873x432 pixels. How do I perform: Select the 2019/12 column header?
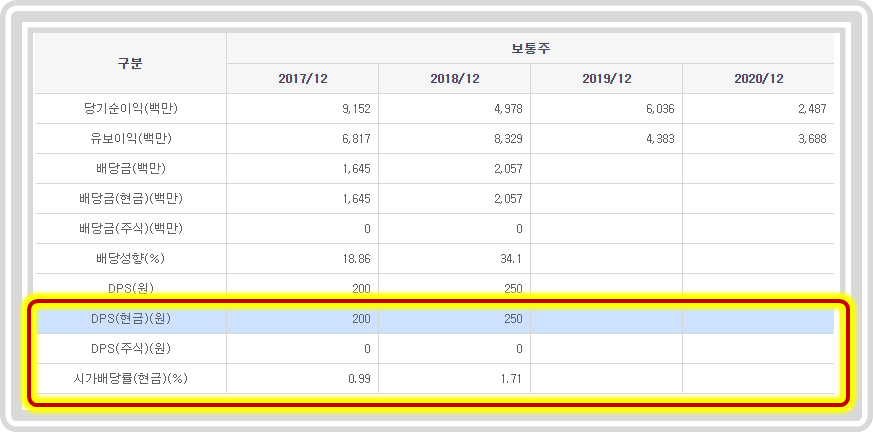pyautogui.click(x=606, y=78)
